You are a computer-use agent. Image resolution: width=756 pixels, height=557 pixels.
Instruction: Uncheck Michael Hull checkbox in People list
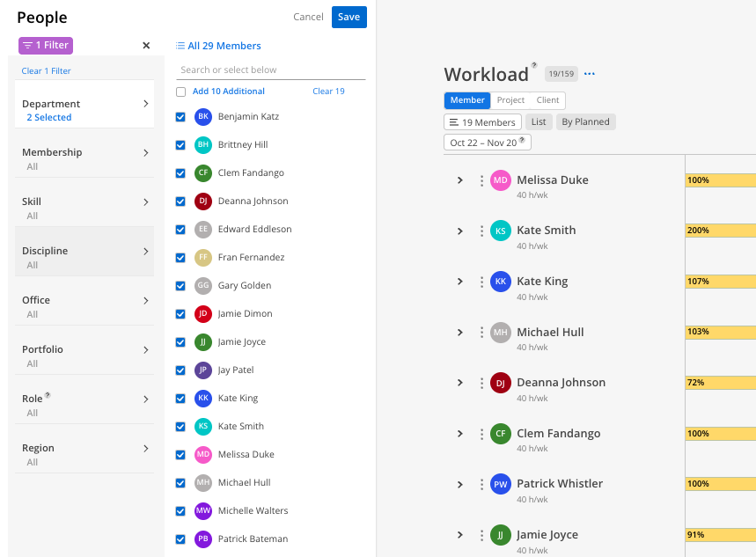click(x=180, y=483)
